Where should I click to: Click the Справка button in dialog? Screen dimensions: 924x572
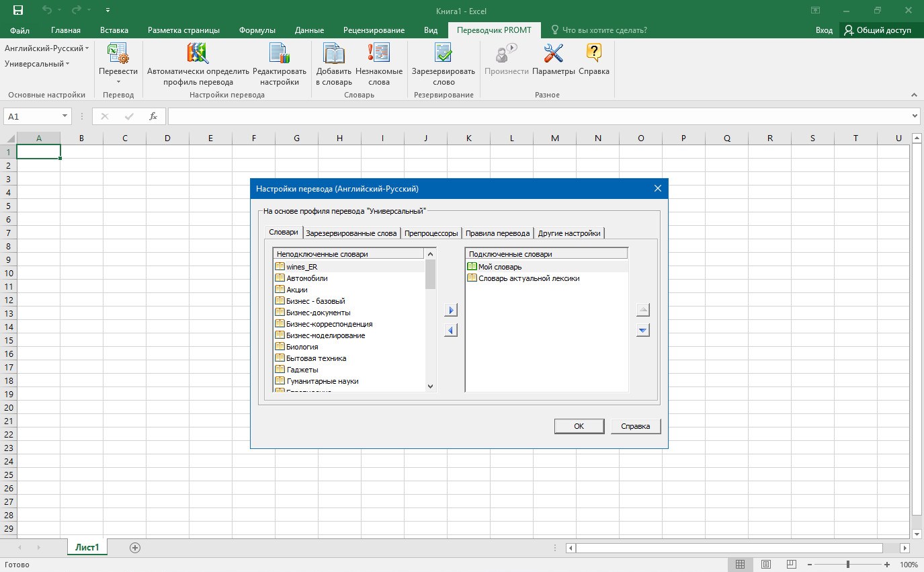[635, 426]
